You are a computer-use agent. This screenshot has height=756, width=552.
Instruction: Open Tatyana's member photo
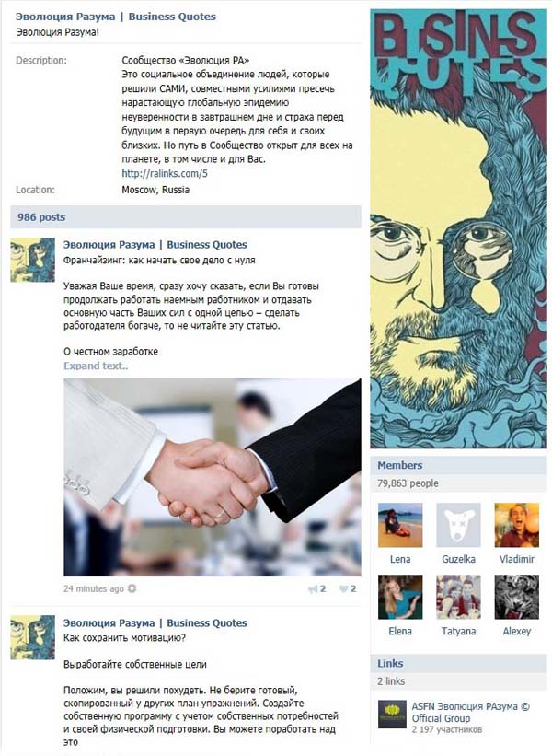click(x=458, y=597)
